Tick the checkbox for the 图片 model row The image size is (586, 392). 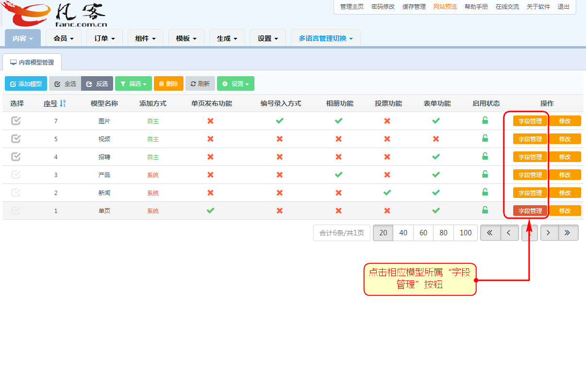pos(16,121)
